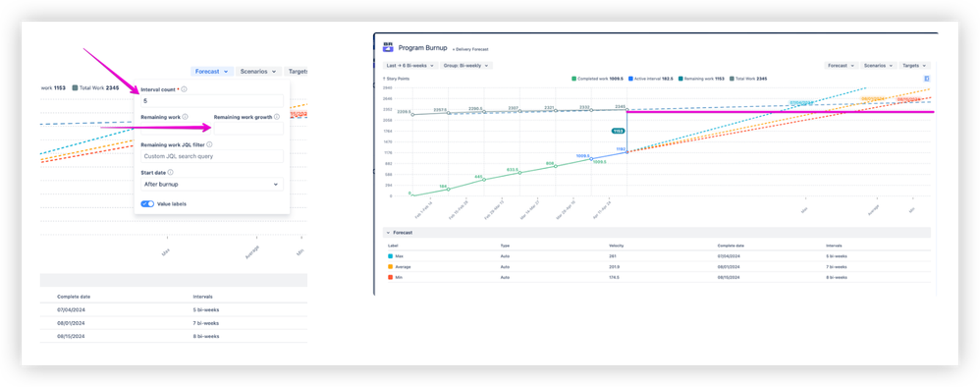Click the Total Work legend swatch in left panel
Viewport: 980px width, 387px height.
(75, 88)
